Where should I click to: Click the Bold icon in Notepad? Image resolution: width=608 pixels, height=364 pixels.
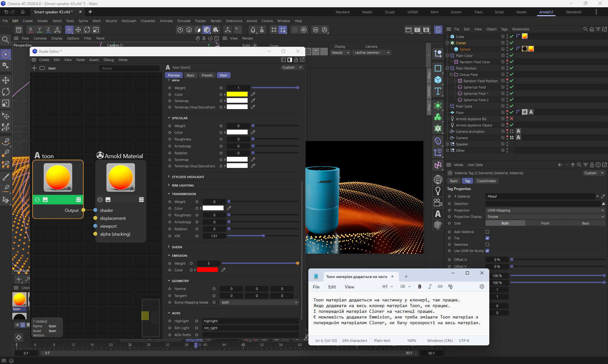pyautogui.click(x=420, y=287)
